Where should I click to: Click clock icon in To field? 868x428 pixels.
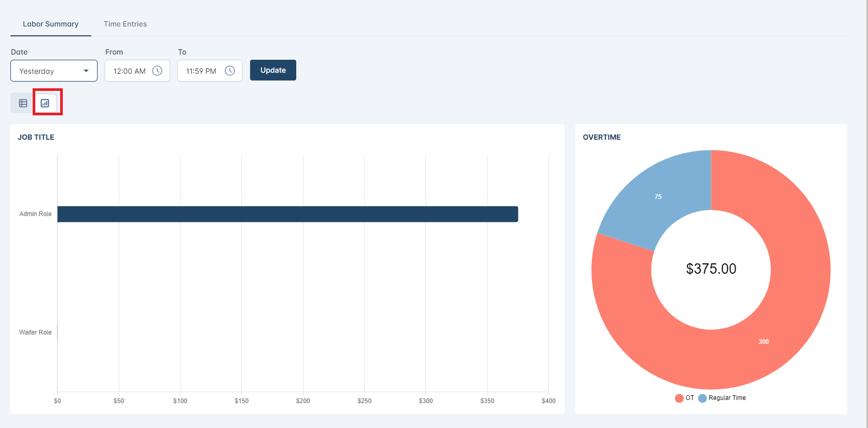[x=230, y=71]
